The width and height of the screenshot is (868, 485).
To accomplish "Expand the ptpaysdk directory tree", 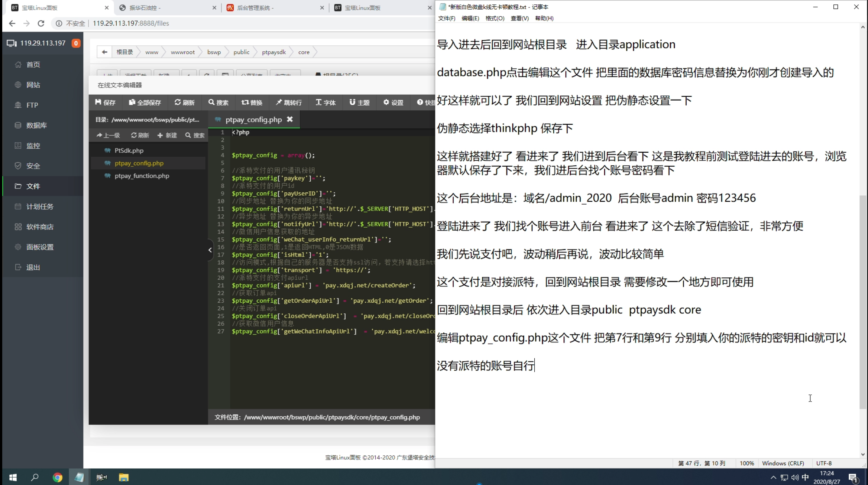I will [x=273, y=52].
